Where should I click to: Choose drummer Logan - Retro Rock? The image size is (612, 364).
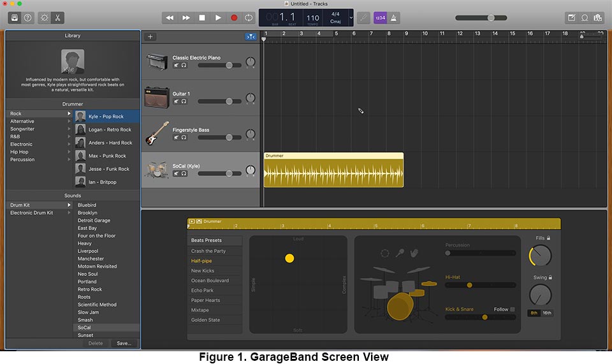coord(107,129)
